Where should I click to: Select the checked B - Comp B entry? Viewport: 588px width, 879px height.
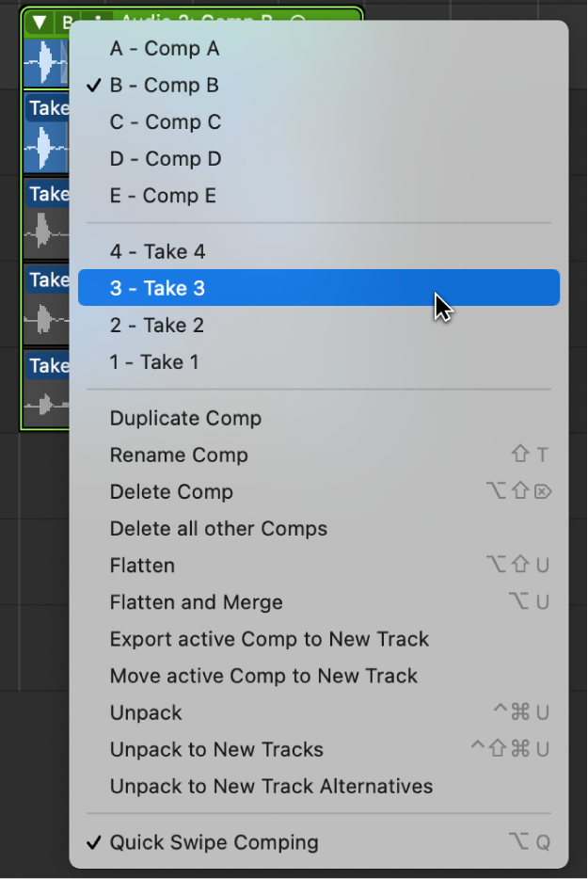coord(164,86)
